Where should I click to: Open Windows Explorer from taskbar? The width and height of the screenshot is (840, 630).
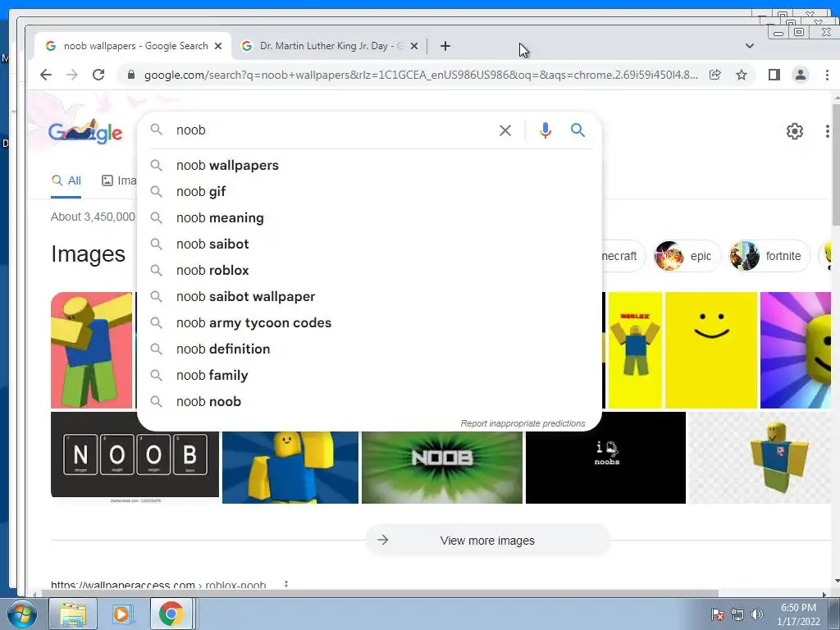click(73, 614)
